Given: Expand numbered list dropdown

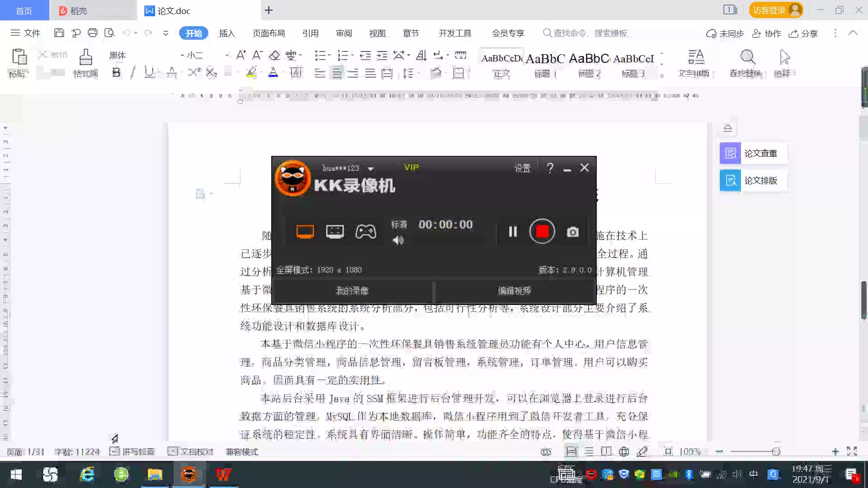Looking at the screenshot, I should [x=352, y=55].
